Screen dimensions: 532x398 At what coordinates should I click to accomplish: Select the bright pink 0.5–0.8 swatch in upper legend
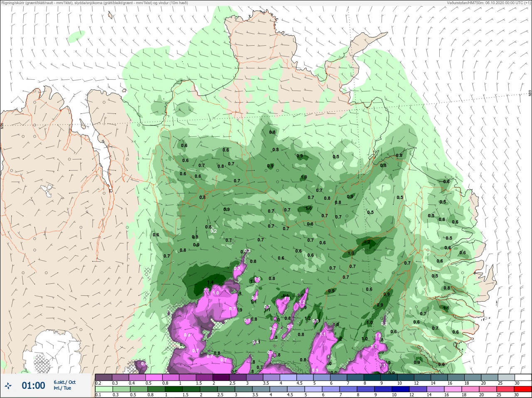coord(154,377)
